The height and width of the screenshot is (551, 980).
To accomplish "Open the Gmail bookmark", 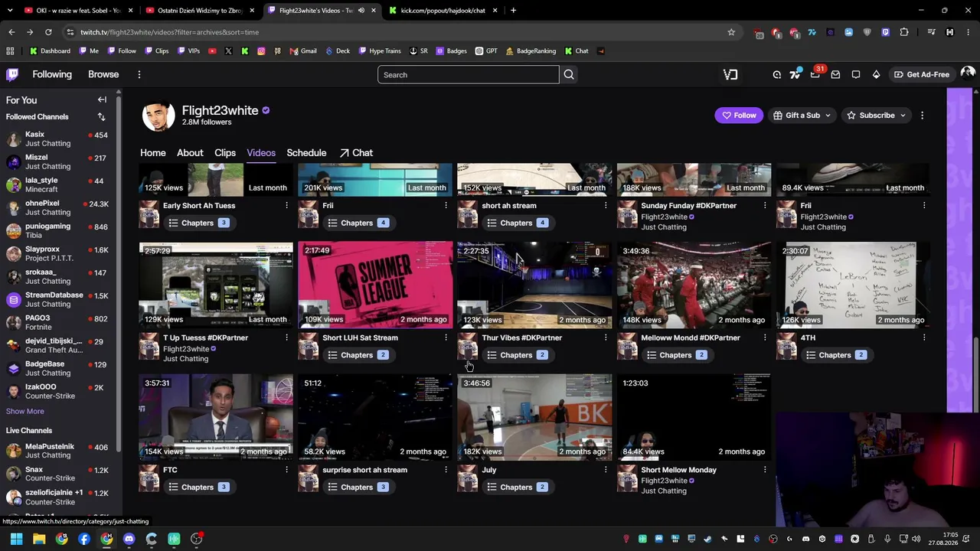I will (303, 51).
